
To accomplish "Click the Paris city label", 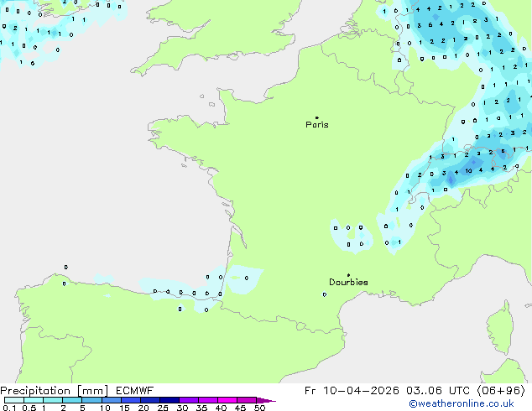I will pyautogui.click(x=317, y=125).
